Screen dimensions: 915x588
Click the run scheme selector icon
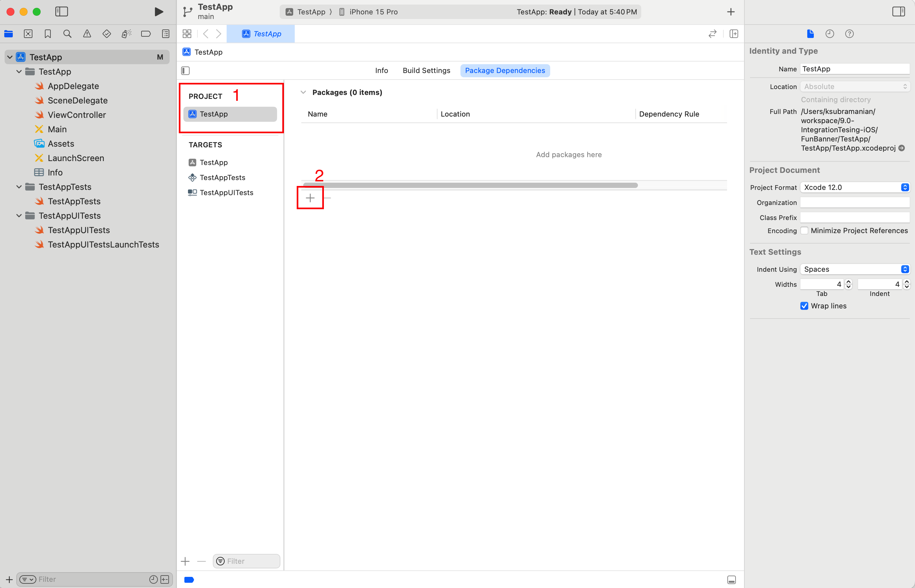[306, 11]
